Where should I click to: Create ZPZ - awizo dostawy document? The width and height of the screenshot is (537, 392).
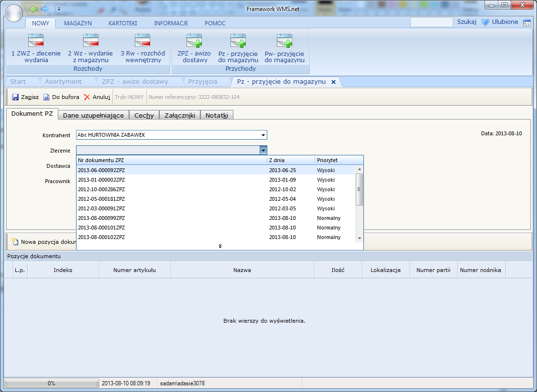pyautogui.click(x=195, y=48)
